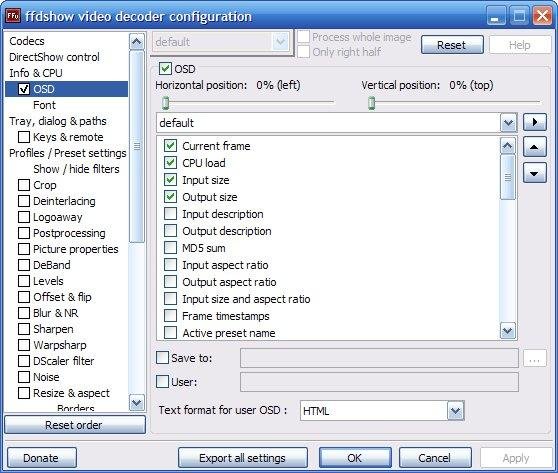Minimize the ffdshow configuration window

point(495,16)
